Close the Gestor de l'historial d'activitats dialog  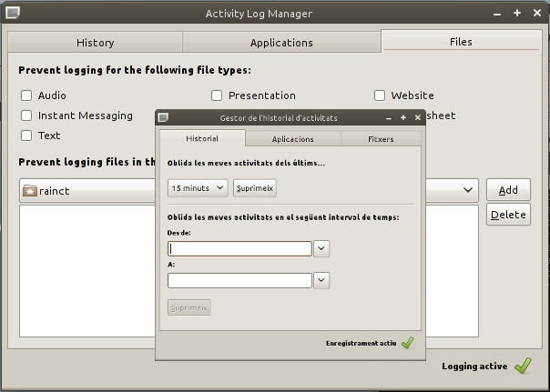pyautogui.click(x=418, y=117)
